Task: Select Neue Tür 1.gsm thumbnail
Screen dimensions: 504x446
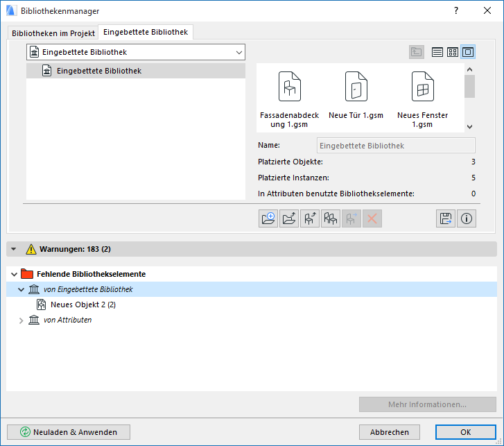Action: coord(356,95)
